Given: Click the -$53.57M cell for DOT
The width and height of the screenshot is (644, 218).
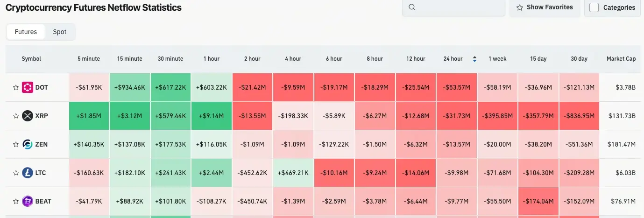Looking at the screenshot, I should pyautogui.click(x=457, y=87).
